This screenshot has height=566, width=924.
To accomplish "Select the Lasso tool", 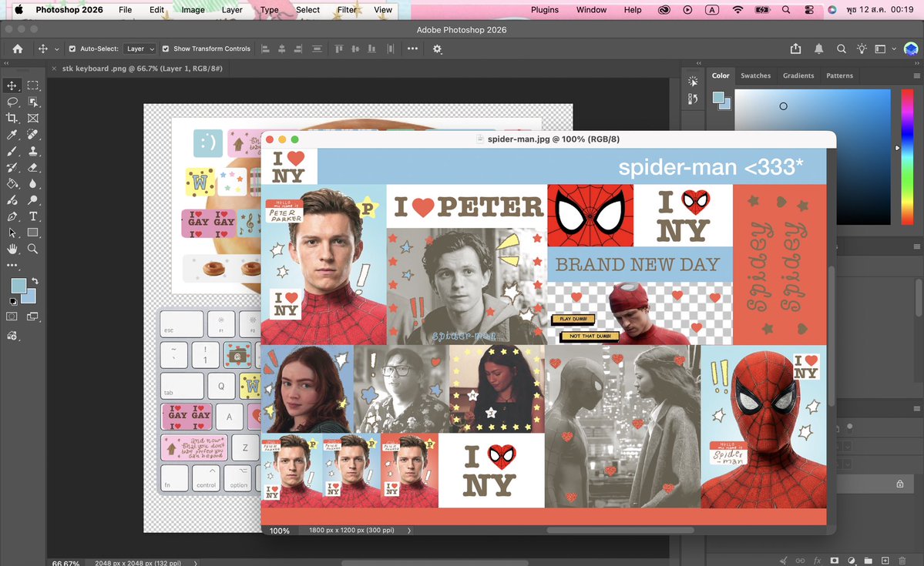I will [x=12, y=102].
